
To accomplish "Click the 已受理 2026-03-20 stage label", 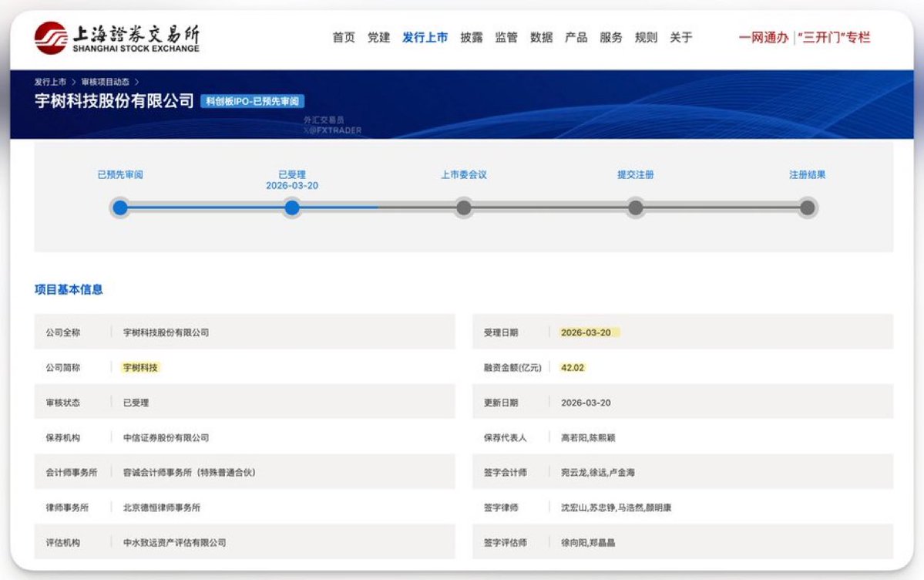I will [292, 180].
